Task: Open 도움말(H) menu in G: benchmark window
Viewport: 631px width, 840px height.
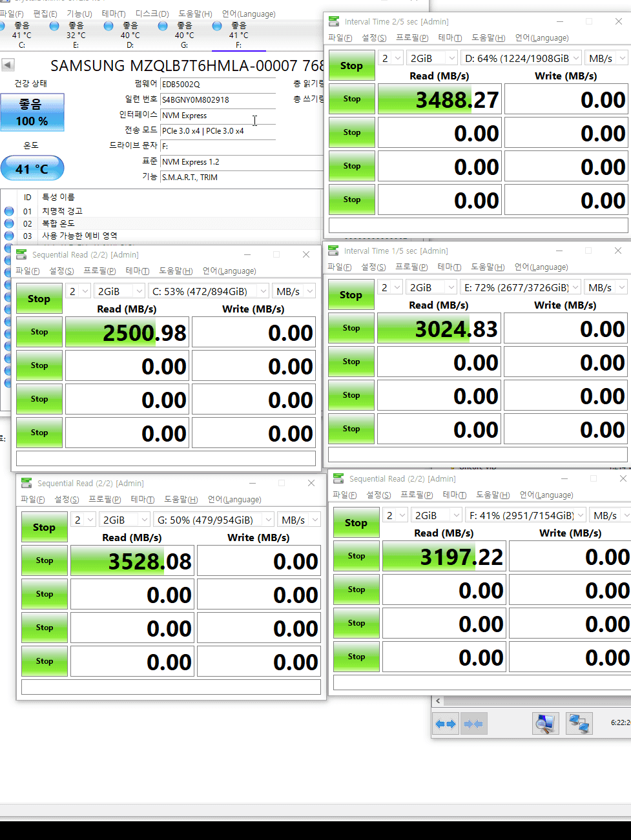Action: point(181,500)
